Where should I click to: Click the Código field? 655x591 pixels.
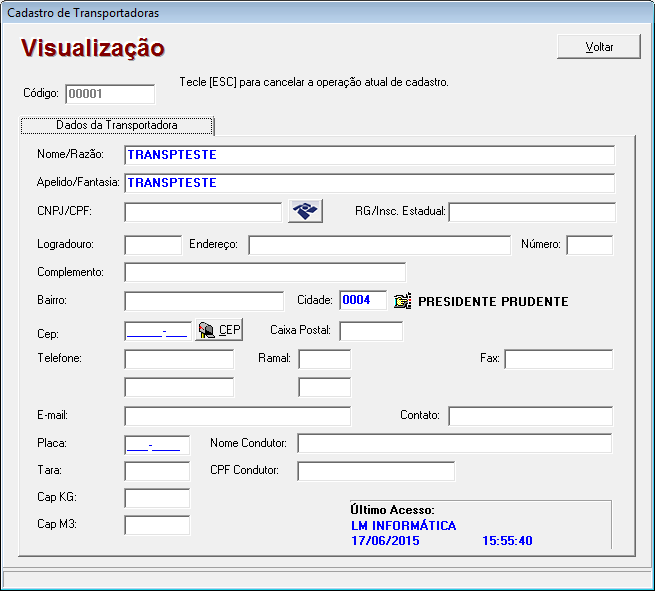tap(110, 94)
